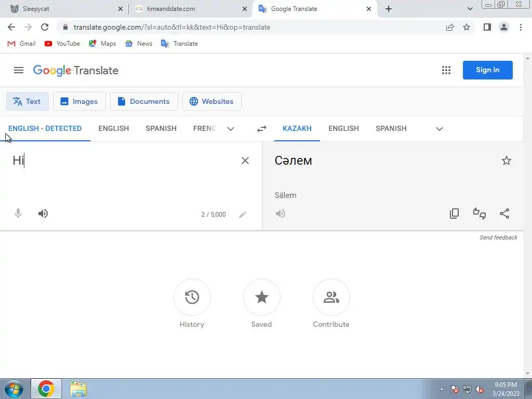
Task: Expand more target languages
Action: pyautogui.click(x=440, y=129)
